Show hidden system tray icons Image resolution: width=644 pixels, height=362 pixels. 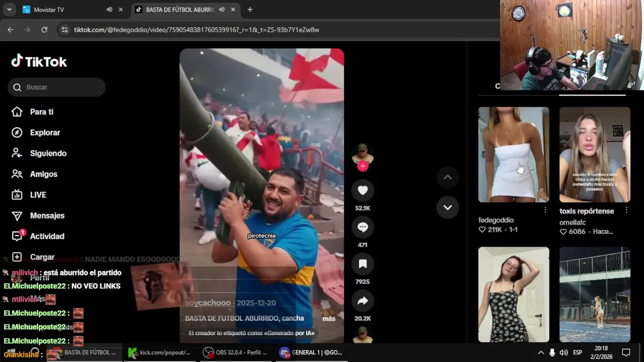[x=541, y=352]
